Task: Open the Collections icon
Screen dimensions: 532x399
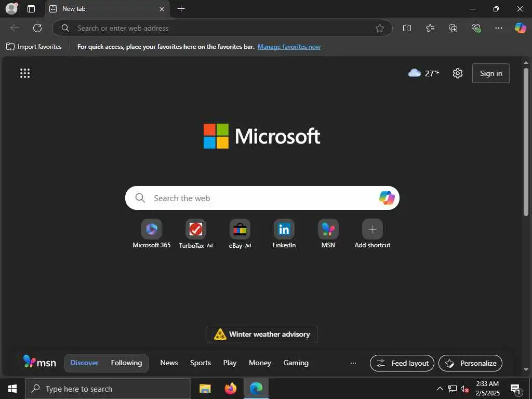Action: click(x=453, y=28)
